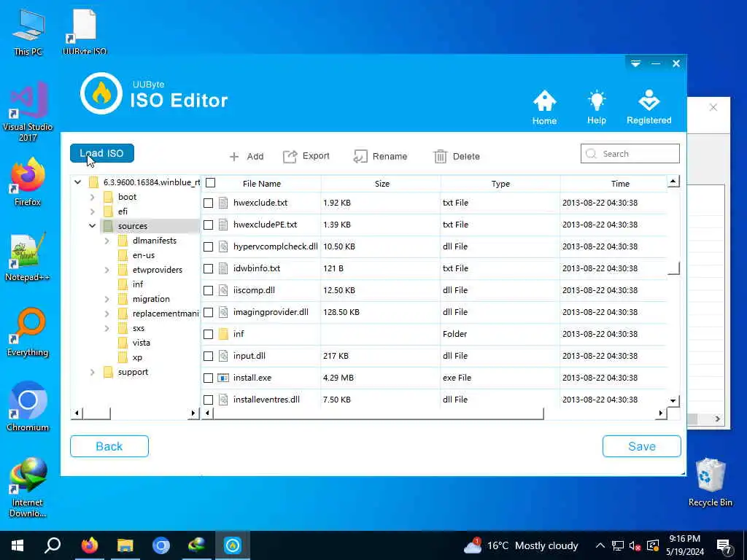Export selected files from the ISO

coord(306,156)
